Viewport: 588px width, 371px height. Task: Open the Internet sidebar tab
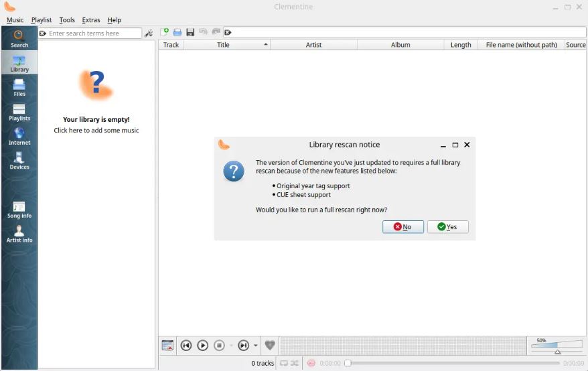pyautogui.click(x=19, y=136)
